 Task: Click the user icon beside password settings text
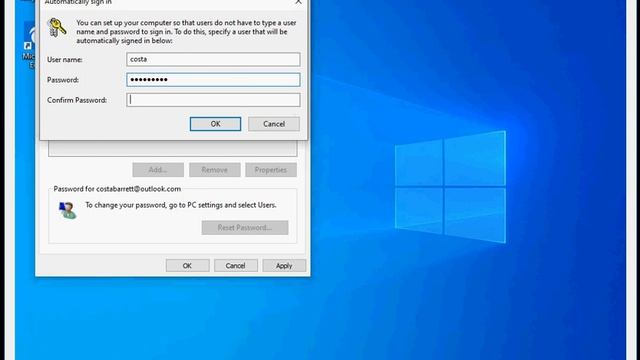pyautogui.click(x=67, y=210)
